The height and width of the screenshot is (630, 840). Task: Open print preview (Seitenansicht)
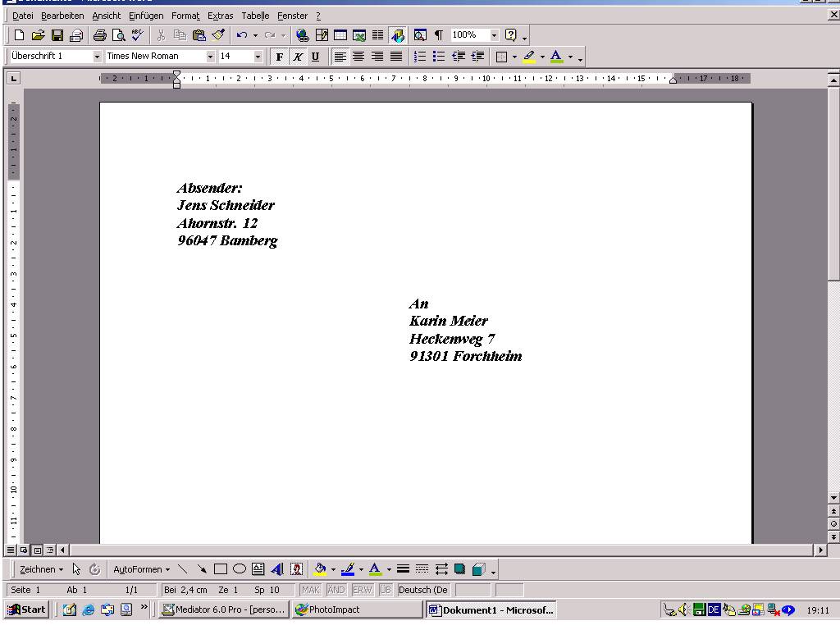[118, 35]
